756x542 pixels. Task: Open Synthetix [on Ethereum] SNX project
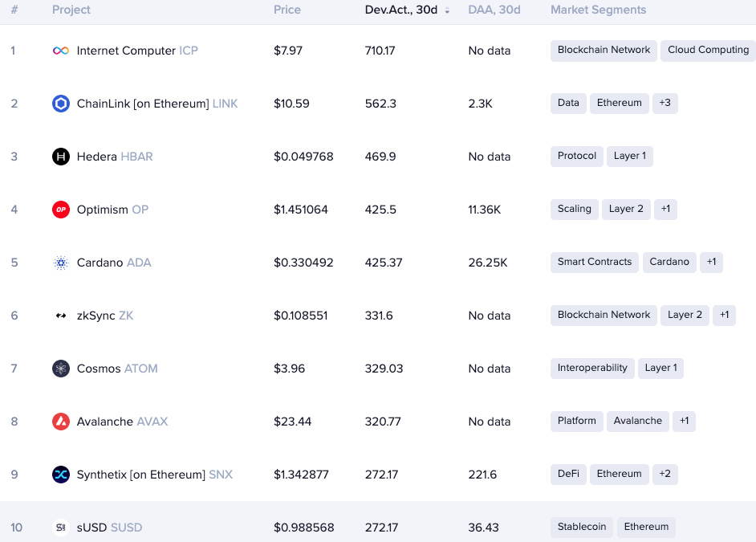(154, 475)
